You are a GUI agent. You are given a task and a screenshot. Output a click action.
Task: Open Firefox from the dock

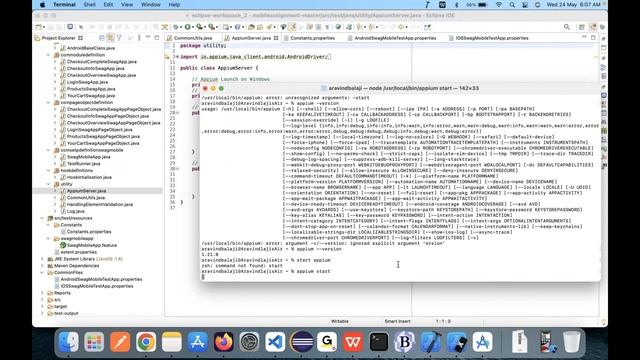(x=224, y=342)
